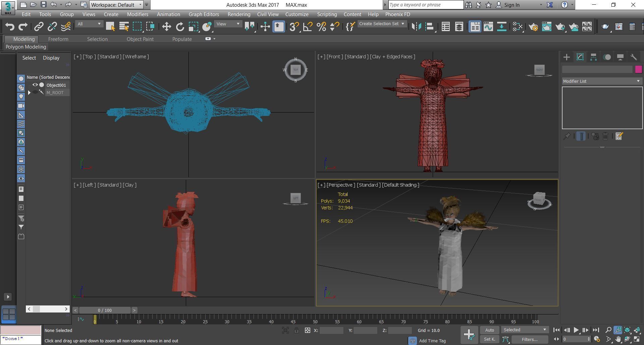644x345 pixels.
Task: Click the scene explorer horizontal scrollbar
Action: [48, 309]
